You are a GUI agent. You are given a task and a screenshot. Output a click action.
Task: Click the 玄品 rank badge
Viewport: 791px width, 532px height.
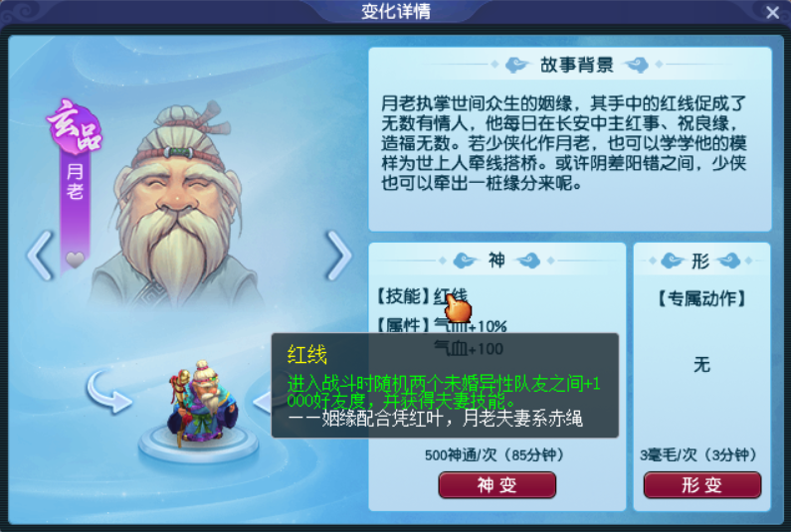tap(75, 126)
